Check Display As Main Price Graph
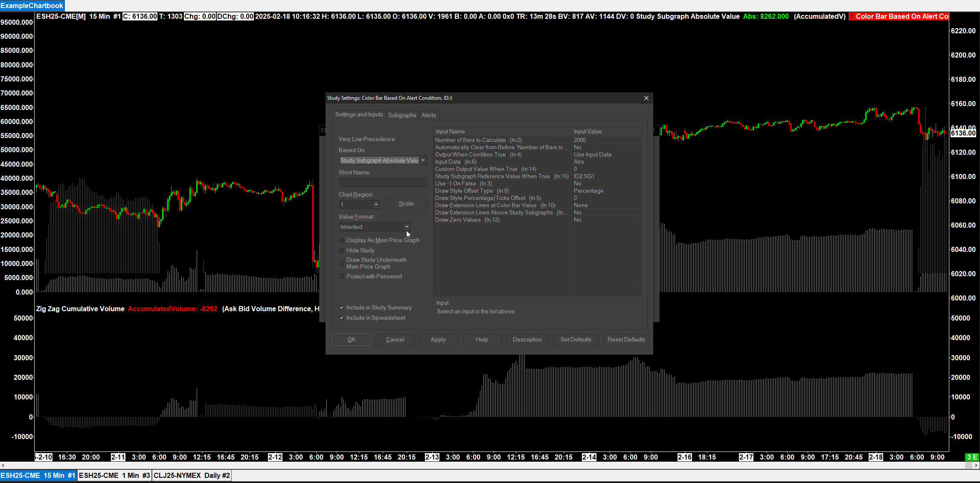Viewport: 980px width, 483px height. (x=341, y=240)
